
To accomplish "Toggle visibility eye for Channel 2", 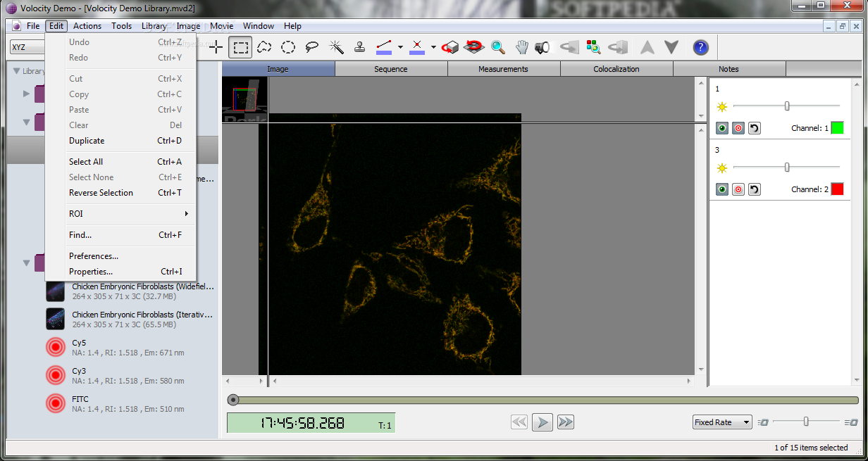I will pos(722,189).
